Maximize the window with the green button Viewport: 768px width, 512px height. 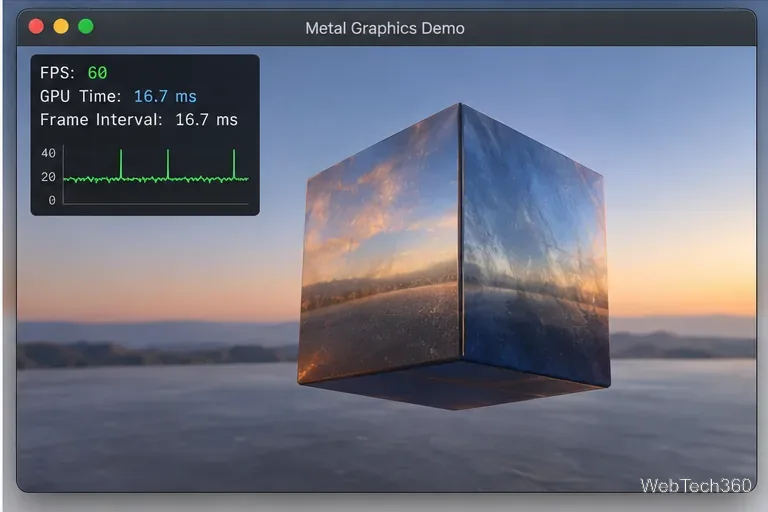tap(86, 26)
